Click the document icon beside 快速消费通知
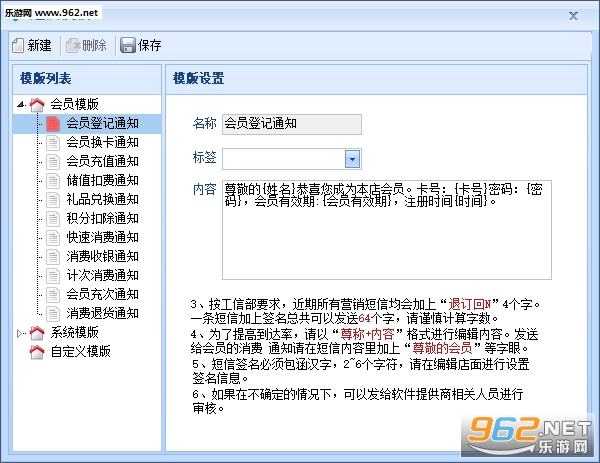The height and width of the screenshot is (463, 600). (x=53, y=237)
